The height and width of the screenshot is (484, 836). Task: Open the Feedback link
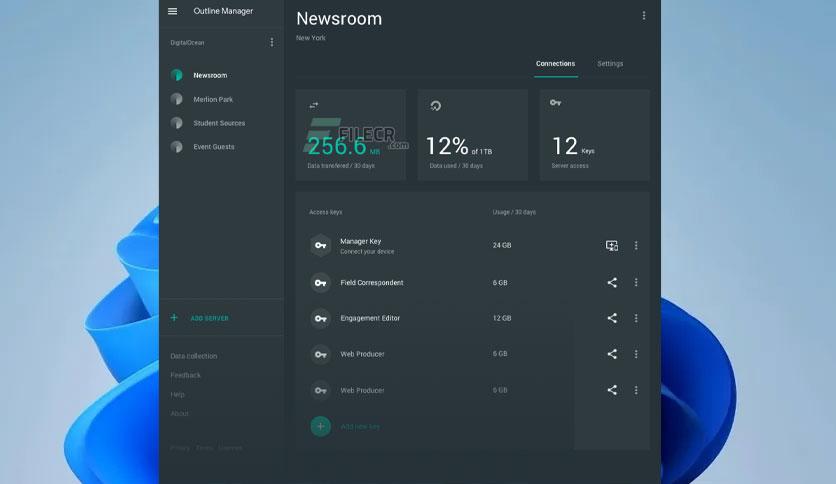tap(186, 375)
